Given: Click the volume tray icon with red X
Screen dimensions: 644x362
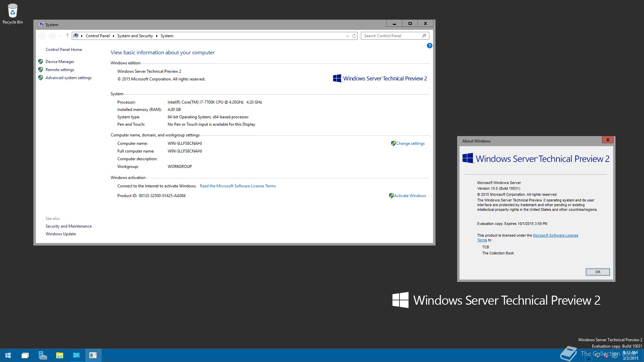Looking at the screenshot, I should (x=606, y=356).
